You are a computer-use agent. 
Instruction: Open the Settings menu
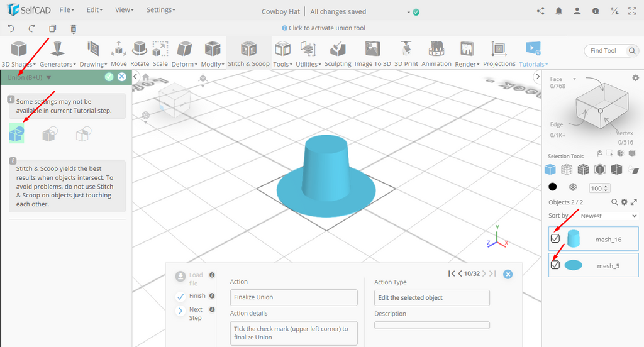tap(160, 10)
